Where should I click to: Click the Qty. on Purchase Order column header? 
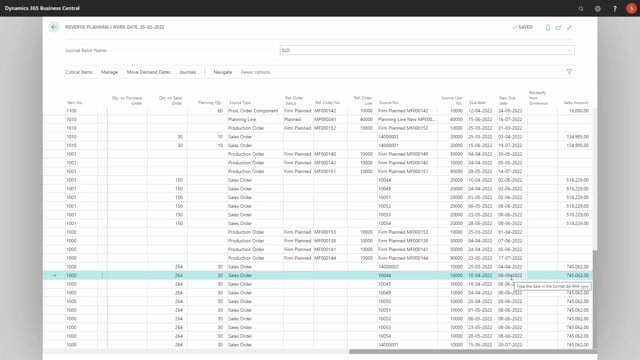pyautogui.click(x=127, y=100)
